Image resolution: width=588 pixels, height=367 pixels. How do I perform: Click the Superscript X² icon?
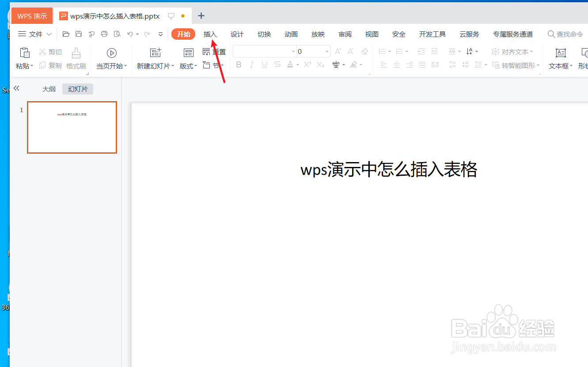(x=308, y=65)
